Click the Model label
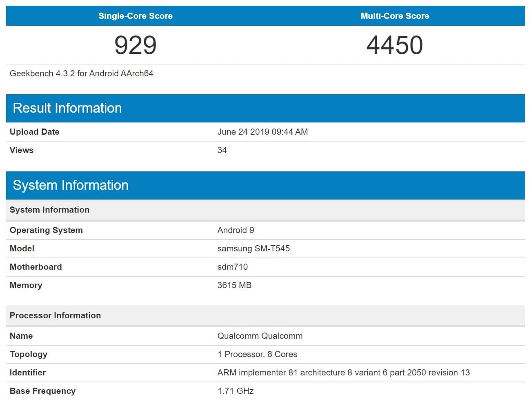532x404 pixels. [x=22, y=249]
